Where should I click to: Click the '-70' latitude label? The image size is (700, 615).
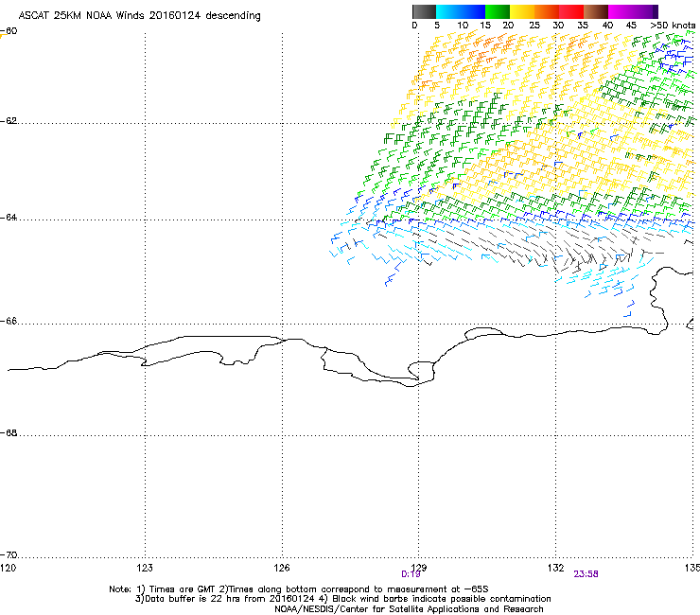pos(9,555)
